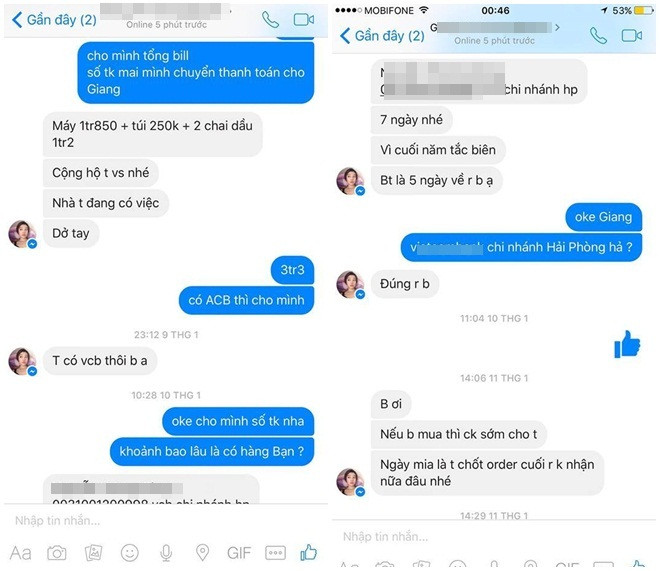Go back to Gần đây in right chat
The width and height of the screenshot is (660, 571).
pyautogui.click(x=382, y=36)
